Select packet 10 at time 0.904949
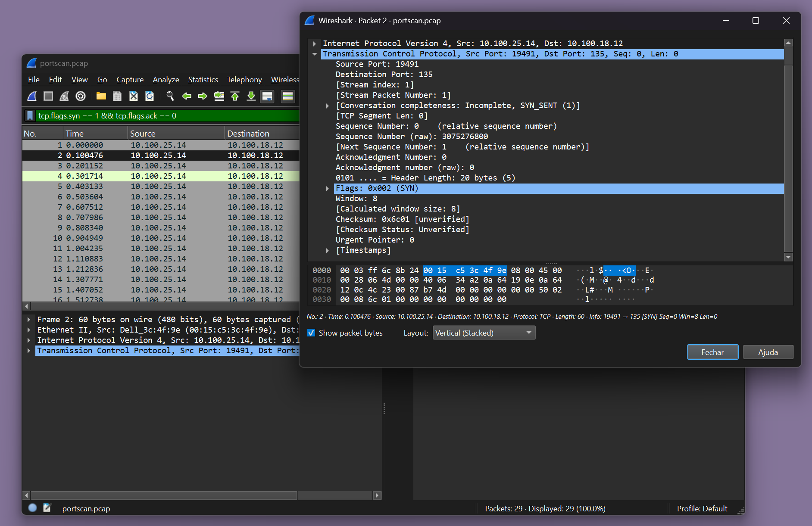This screenshot has height=526, width=812. pyautogui.click(x=161, y=238)
